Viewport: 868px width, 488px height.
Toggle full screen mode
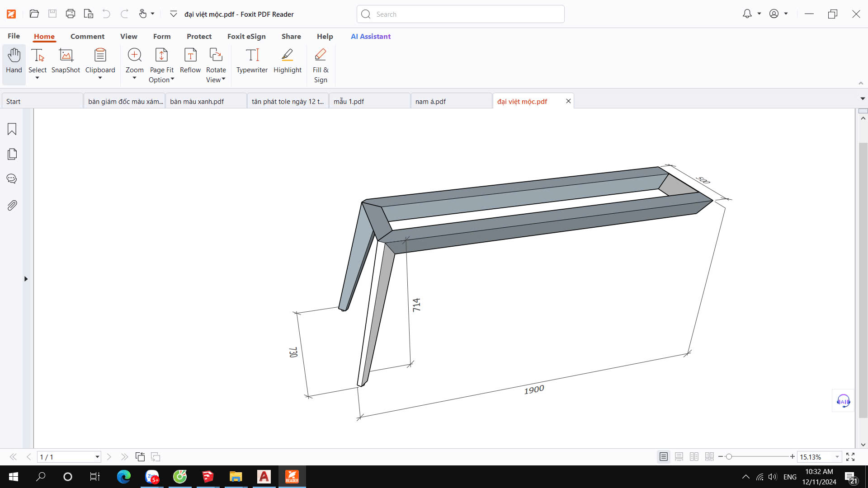pyautogui.click(x=850, y=457)
